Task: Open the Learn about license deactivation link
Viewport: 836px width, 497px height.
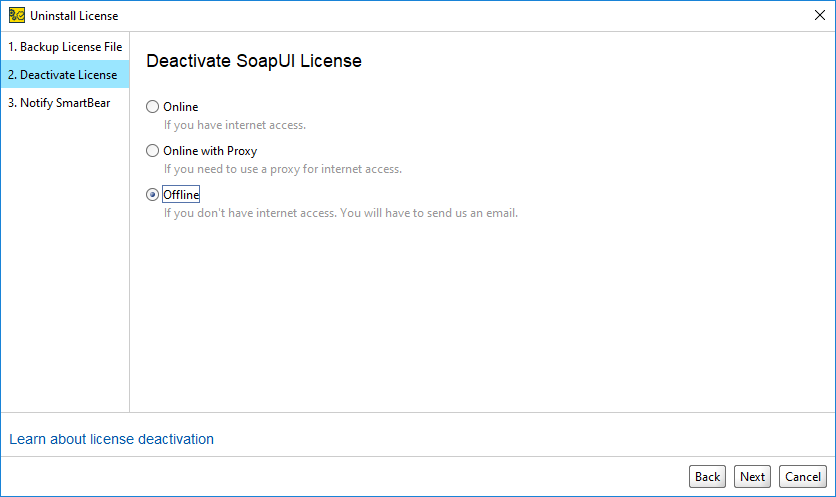Action: [x=111, y=439]
